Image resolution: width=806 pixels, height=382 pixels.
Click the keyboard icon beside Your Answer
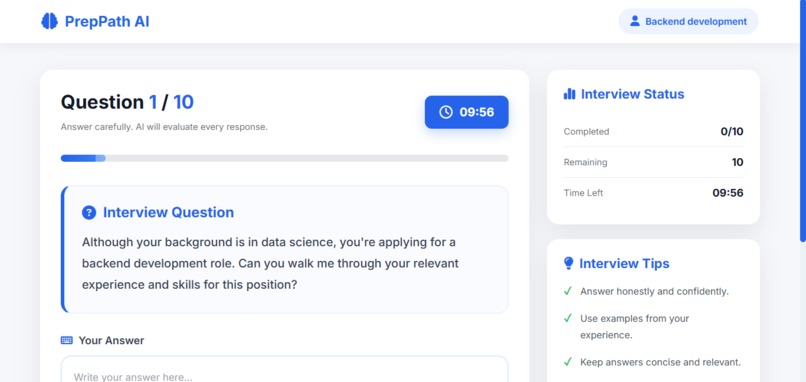(67, 340)
